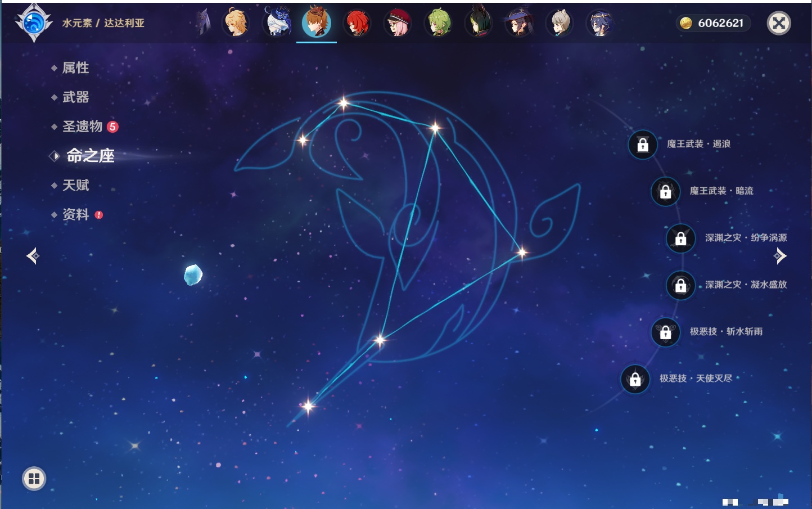Open locked constellation 魔王武装·遏浪
The image size is (812, 509).
pos(643,145)
